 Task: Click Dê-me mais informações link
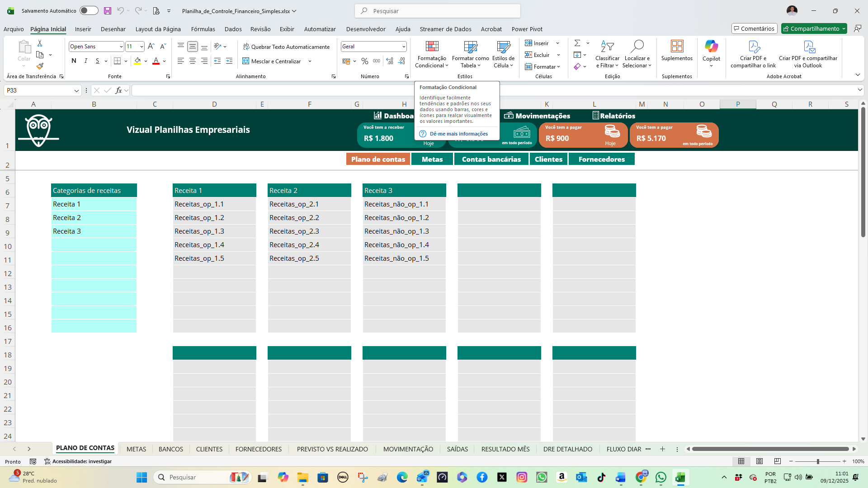[x=458, y=134]
